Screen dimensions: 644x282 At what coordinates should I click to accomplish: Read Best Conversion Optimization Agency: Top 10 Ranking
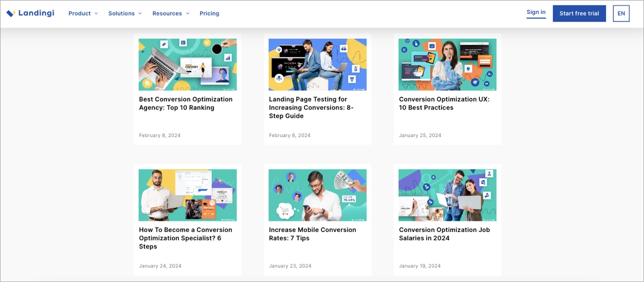click(x=186, y=103)
